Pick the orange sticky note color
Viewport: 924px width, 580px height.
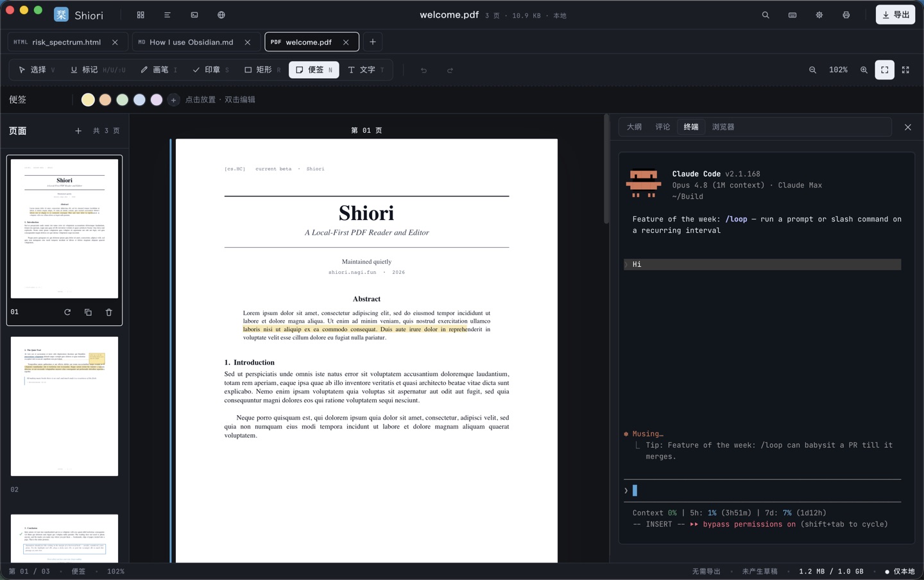click(105, 99)
